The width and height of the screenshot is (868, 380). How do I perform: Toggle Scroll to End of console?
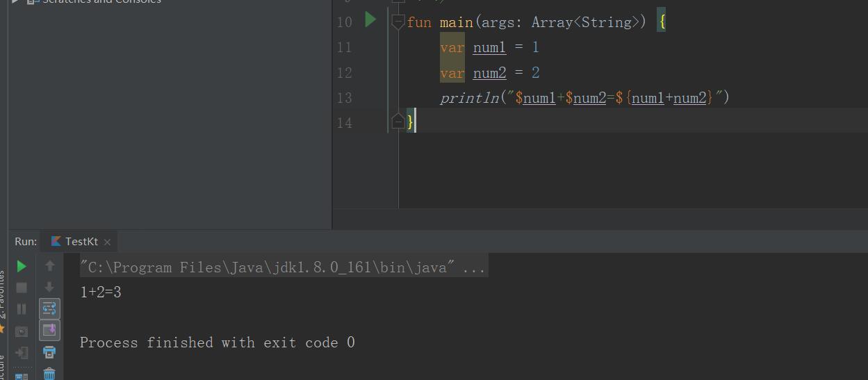coord(49,330)
